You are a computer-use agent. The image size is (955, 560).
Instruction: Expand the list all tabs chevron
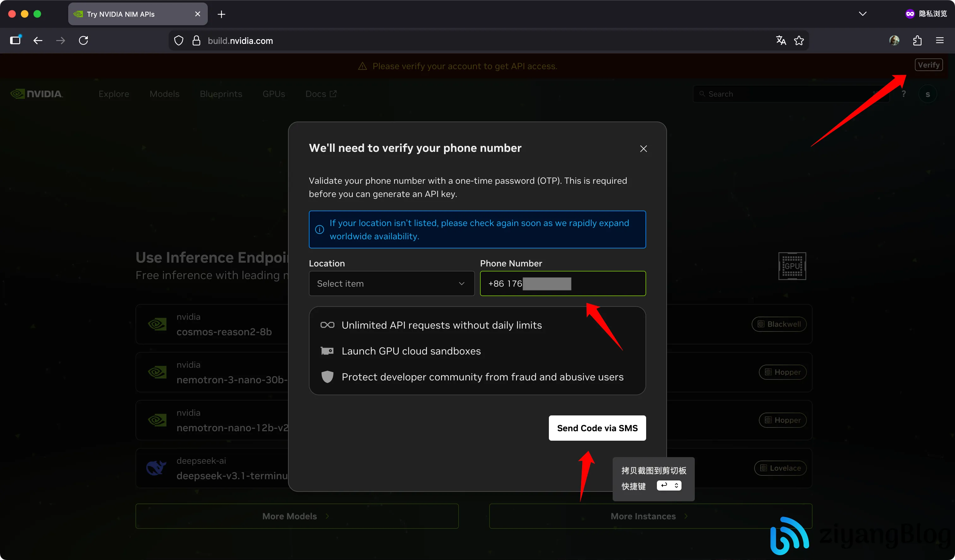coord(862,14)
